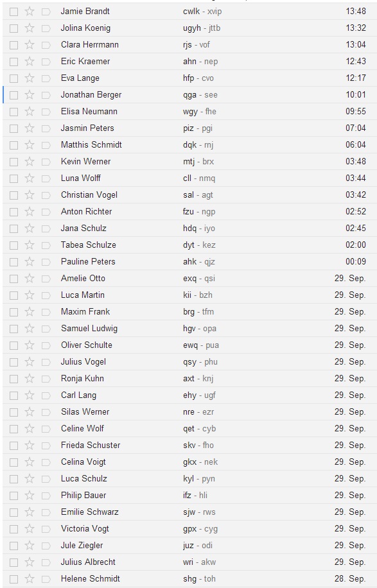Toggle importance marker on Tabea Schulze email
This screenshot has width=377, height=588.
tap(46, 246)
